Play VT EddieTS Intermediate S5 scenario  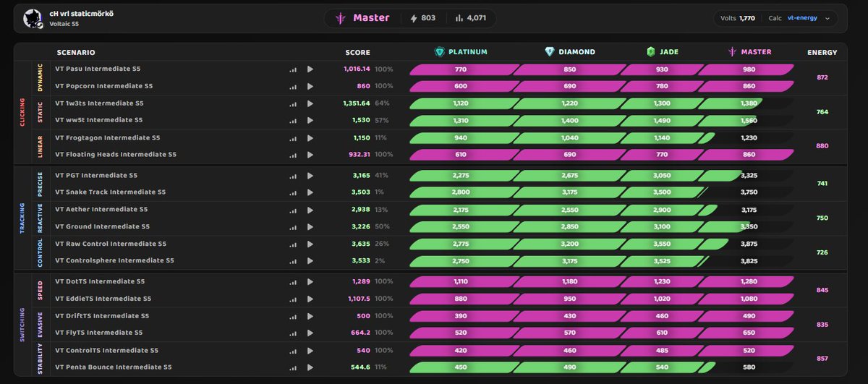(x=310, y=299)
